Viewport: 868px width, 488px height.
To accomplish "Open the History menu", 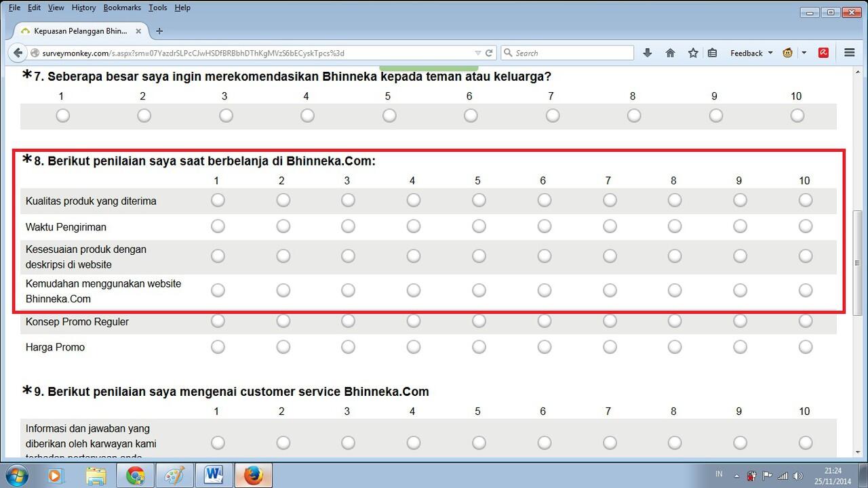I will [x=83, y=7].
